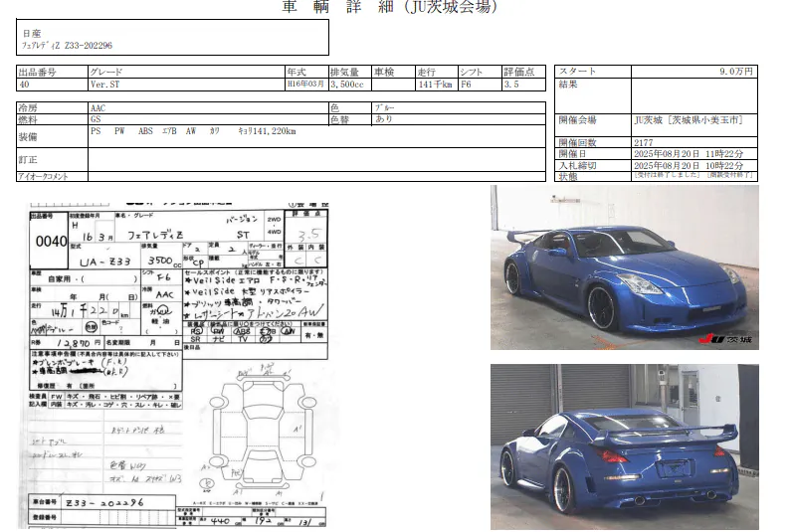Select air conditioning value AAC
792x532 pixels.
tap(98, 108)
